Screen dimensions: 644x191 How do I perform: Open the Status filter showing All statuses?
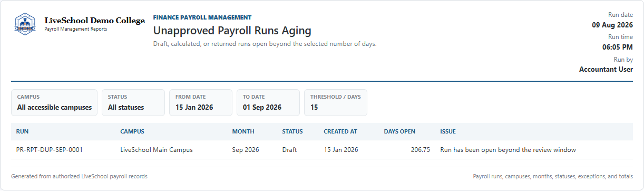pyautogui.click(x=133, y=102)
